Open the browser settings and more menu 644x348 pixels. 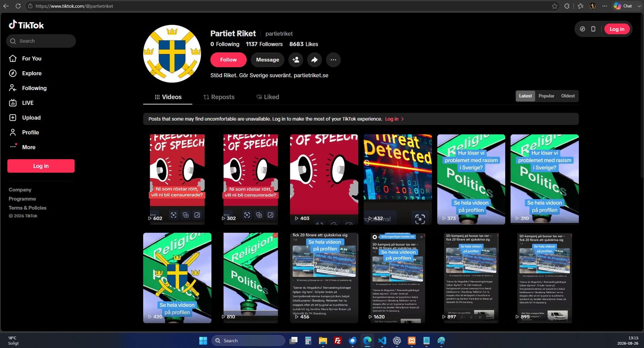605,6
